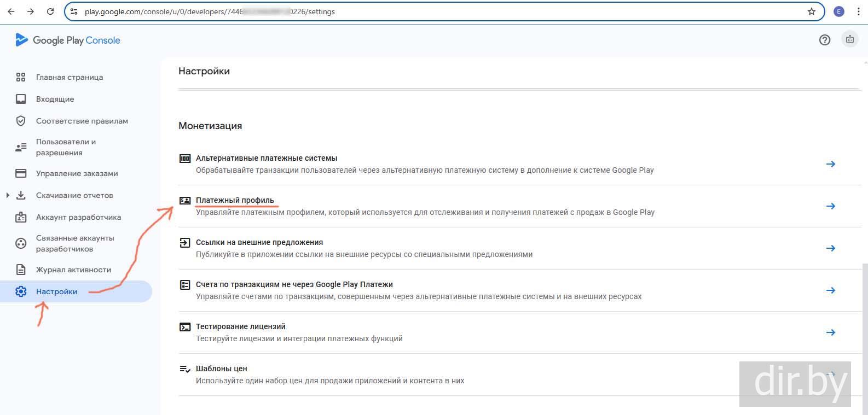
Task: Click the Тестирование лицензий terminal icon
Action: [x=185, y=327]
